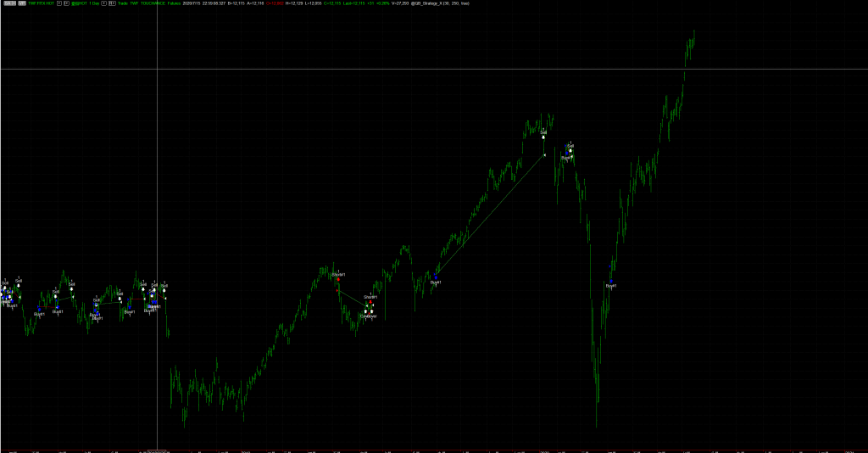Click the vertical crosshair cursor line
Viewport: 868px width, 453px height.
click(x=157, y=170)
